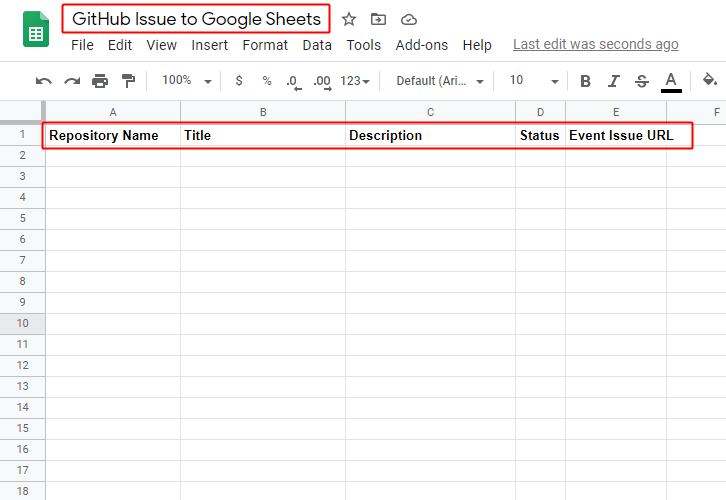Open the Edit menu
This screenshot has width=726, height=500.
(x=120, y=45)
